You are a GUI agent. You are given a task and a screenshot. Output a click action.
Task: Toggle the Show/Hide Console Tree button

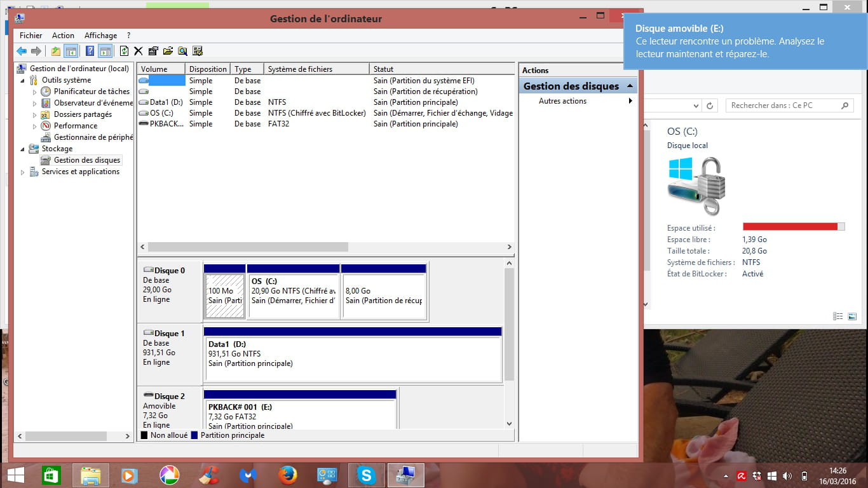pyautogui.click(x=71, y=51)
